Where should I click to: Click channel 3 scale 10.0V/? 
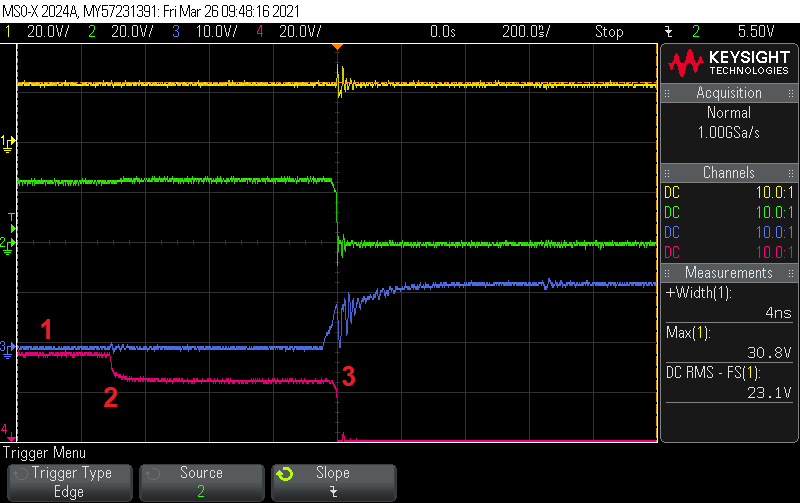coord(216,32)
